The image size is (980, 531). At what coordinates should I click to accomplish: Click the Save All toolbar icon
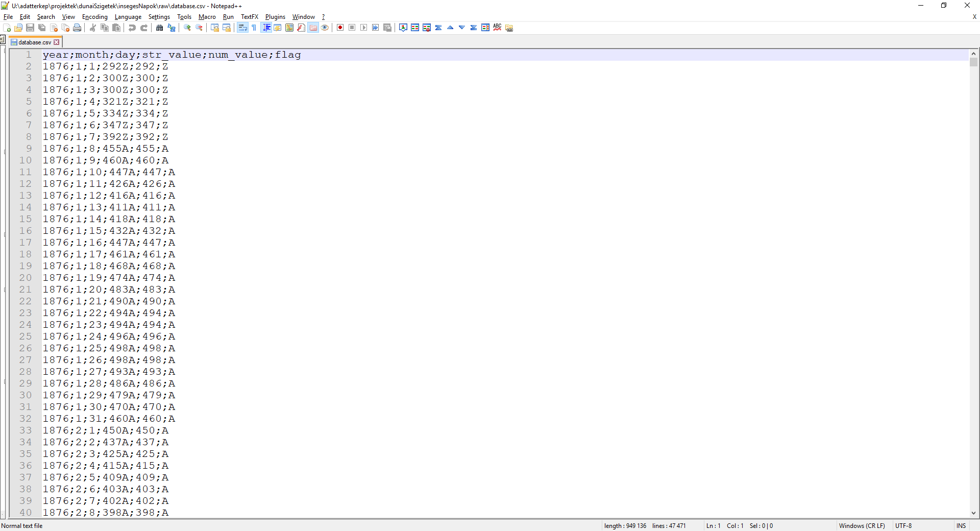42,28
